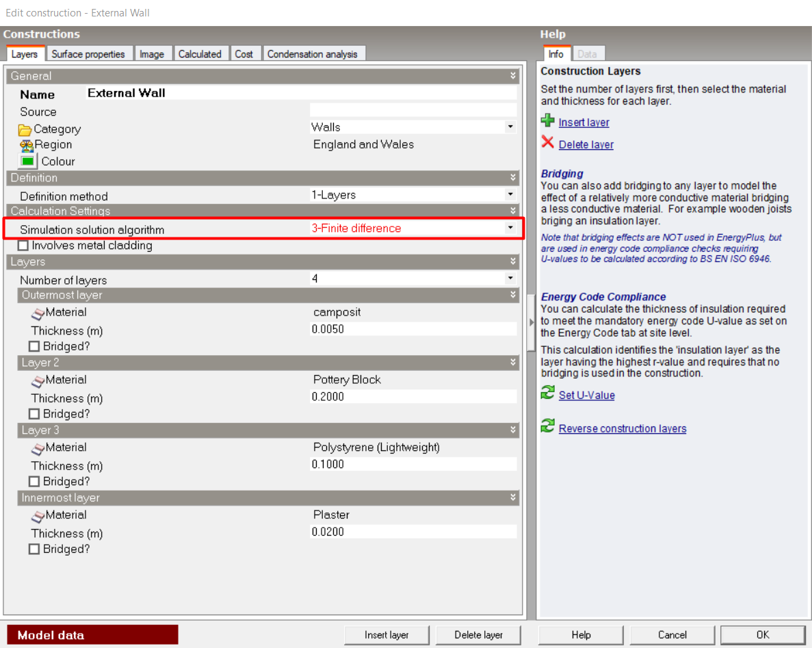Click the green plus Insert layer icon

tap(547, 120)
